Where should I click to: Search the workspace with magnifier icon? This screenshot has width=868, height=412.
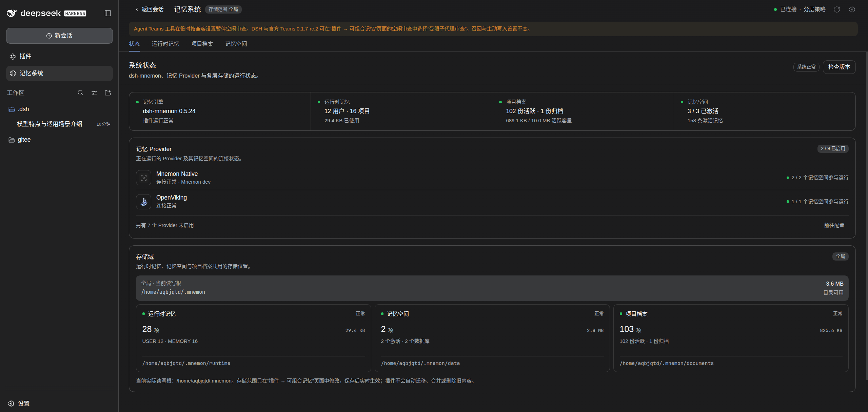click(80, 93)
